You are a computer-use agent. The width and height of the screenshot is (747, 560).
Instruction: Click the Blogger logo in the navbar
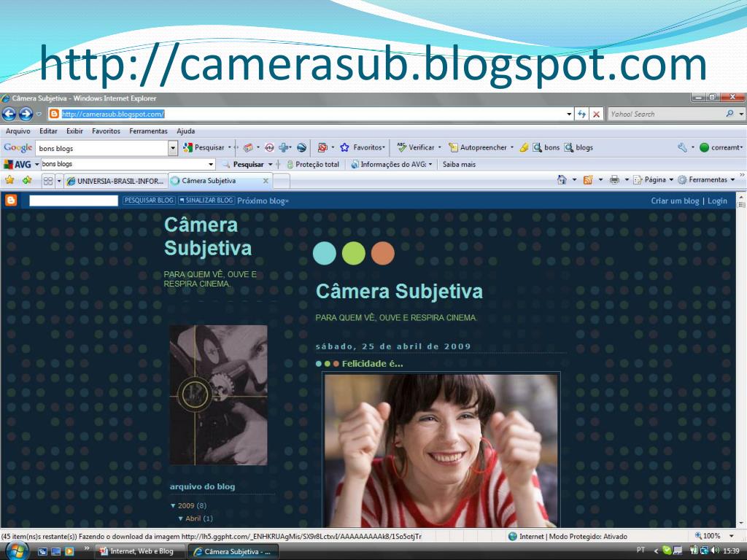[11, 200]
